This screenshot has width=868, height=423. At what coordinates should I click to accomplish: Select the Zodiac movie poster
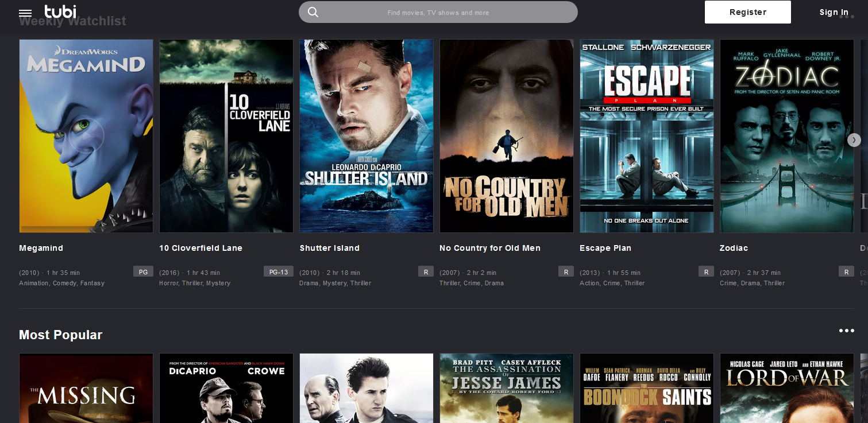(786, 136)
